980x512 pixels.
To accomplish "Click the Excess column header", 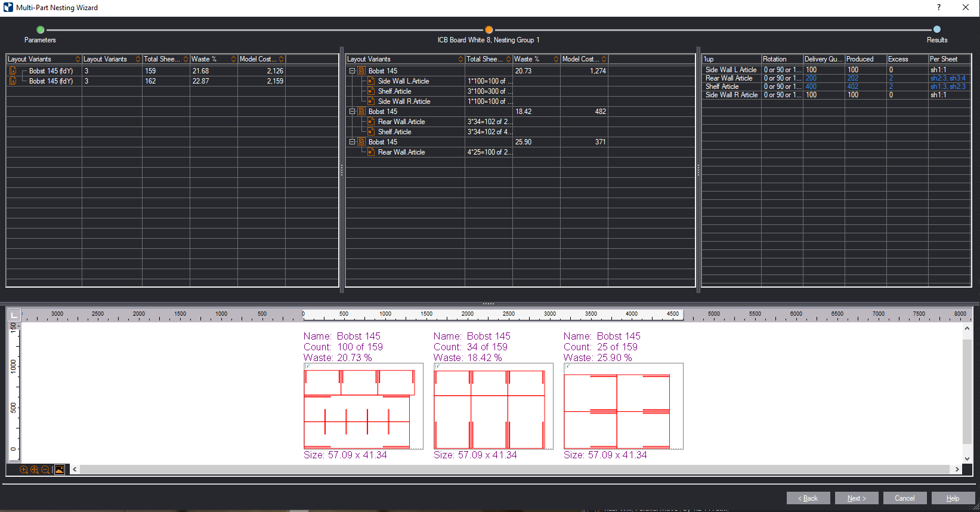I will coord(907,59).
